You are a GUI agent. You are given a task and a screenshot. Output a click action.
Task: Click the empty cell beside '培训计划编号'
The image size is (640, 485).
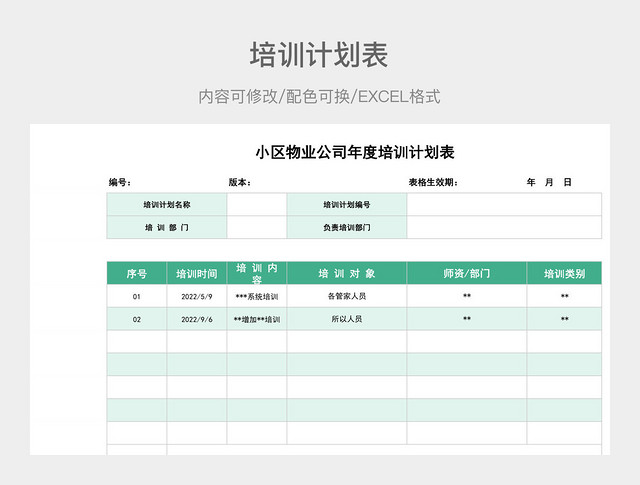[x=504, y=205]
